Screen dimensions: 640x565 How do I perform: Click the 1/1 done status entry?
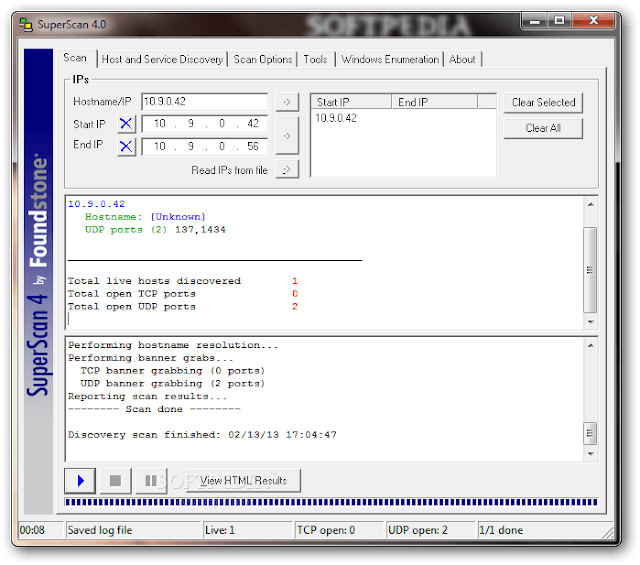501,530
